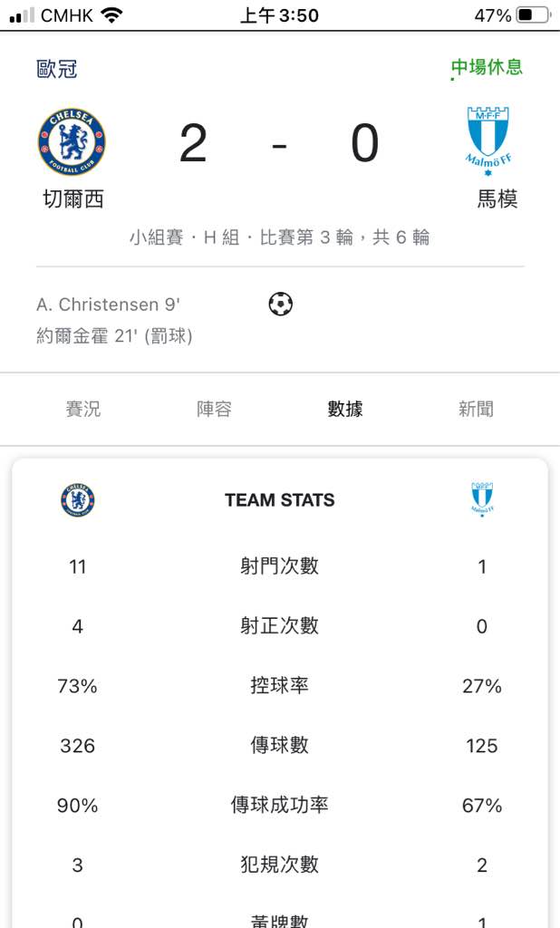560x928 pixels.
Task: Tap scorer A. Christensen 9' entry
Action: 108,304
